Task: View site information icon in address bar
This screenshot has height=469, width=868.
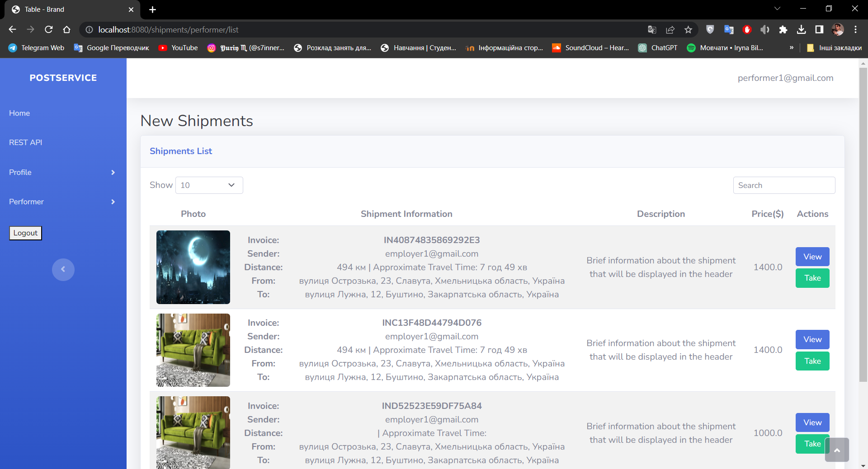Action: click(x=90, y=29)
